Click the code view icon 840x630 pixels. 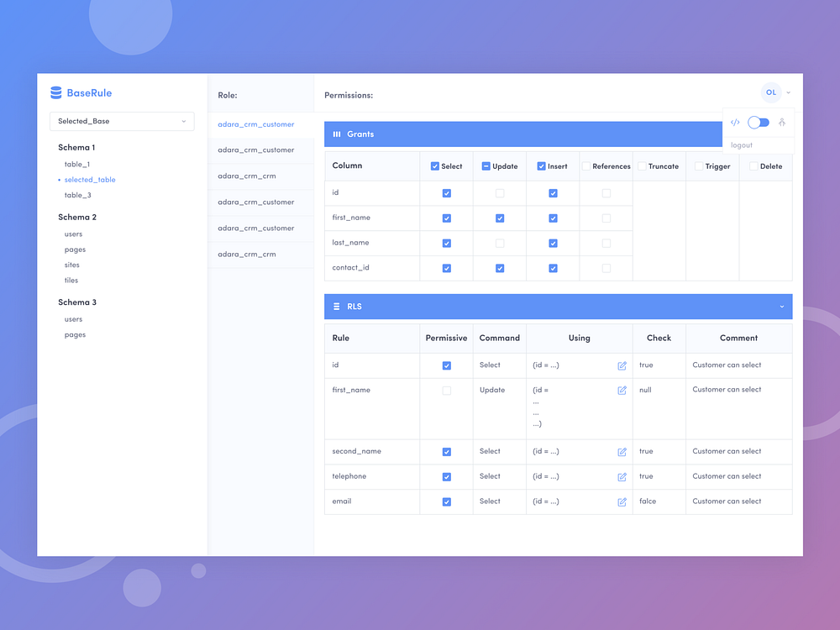click(x=735, y=123)
